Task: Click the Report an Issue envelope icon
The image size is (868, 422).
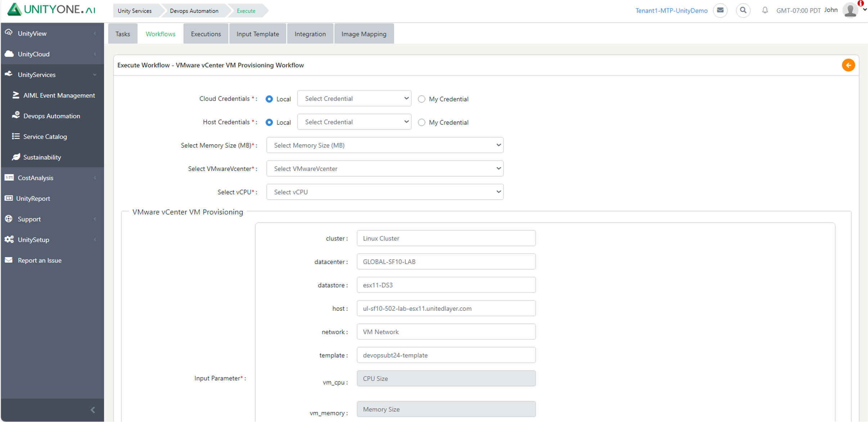Action: point(9,260)
